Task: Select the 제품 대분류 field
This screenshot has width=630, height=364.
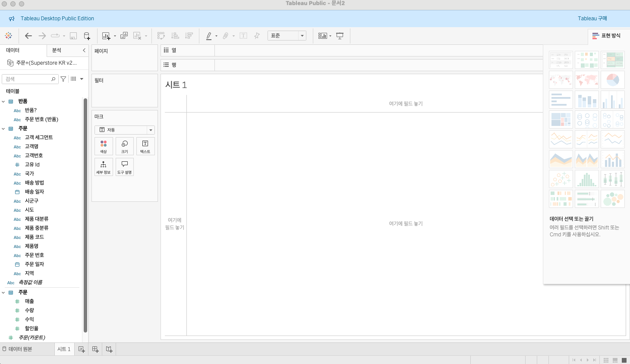Action: pyautogui.click(x=37, y=219)
